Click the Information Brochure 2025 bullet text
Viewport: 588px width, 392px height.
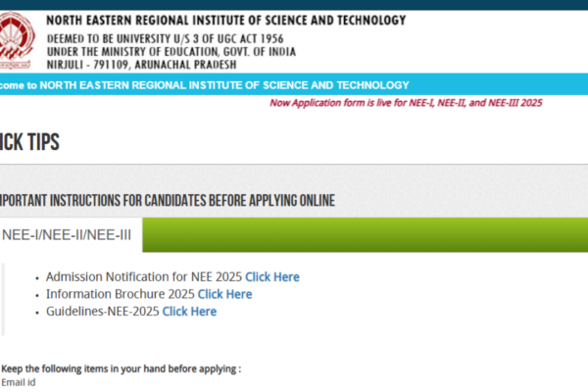121,294
